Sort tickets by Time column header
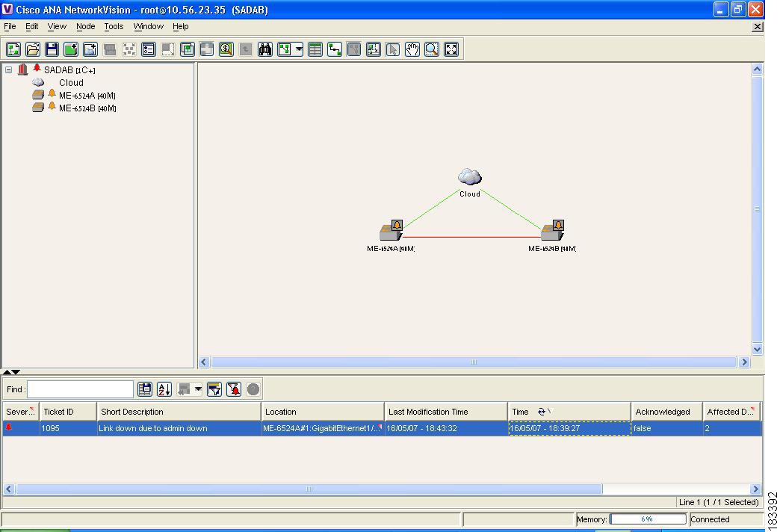Viewport: 780px width, 532px height. click(x=569, y=412)
